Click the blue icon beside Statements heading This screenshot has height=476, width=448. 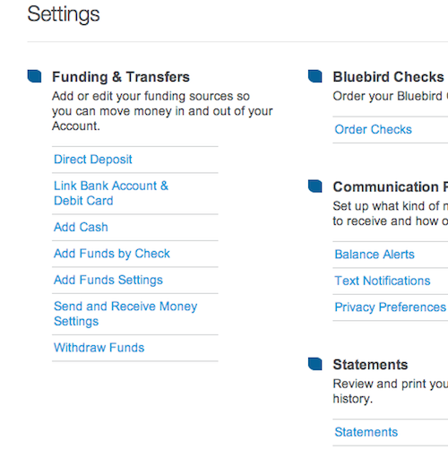[315, 364]
